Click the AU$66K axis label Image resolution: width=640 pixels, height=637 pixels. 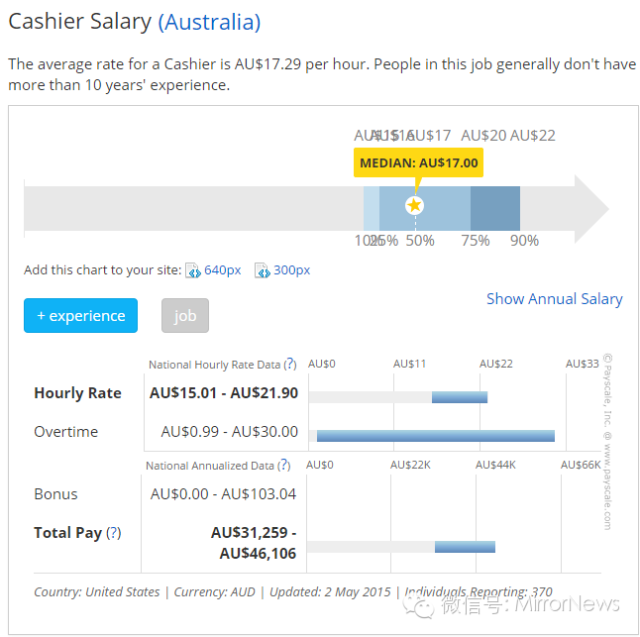coord(581,465)
